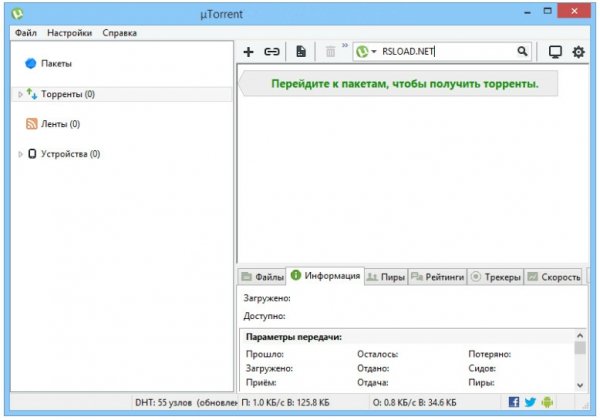
Task: Select Ленты (0) in the sidebar
Action: tap(60, 124)
